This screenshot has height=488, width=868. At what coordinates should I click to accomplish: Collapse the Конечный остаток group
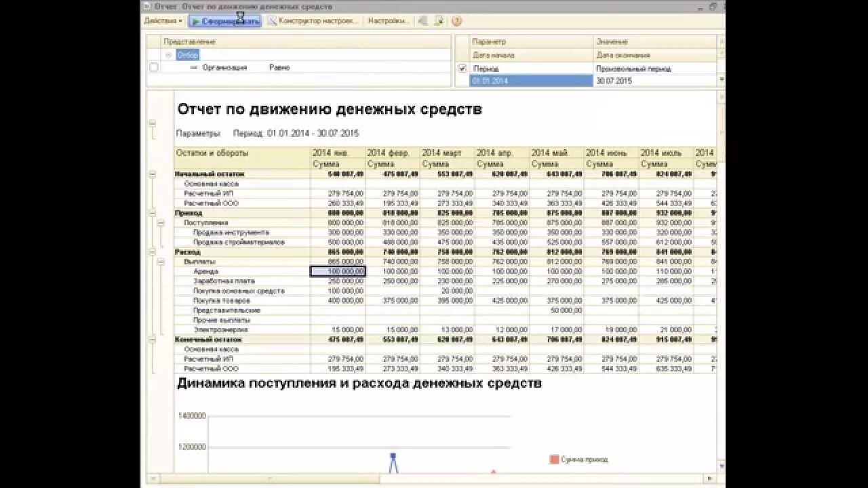coord(152,339)
